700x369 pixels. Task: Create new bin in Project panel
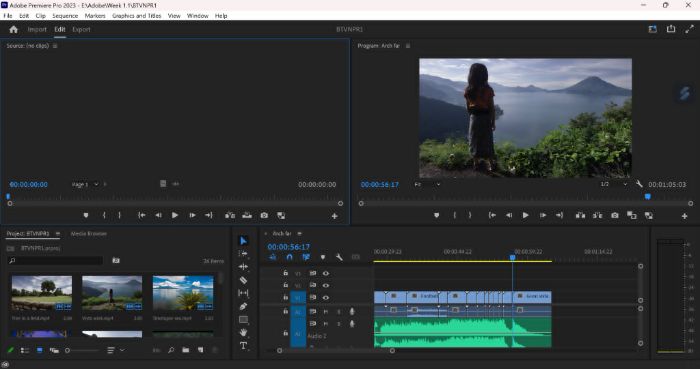[186, 350]
